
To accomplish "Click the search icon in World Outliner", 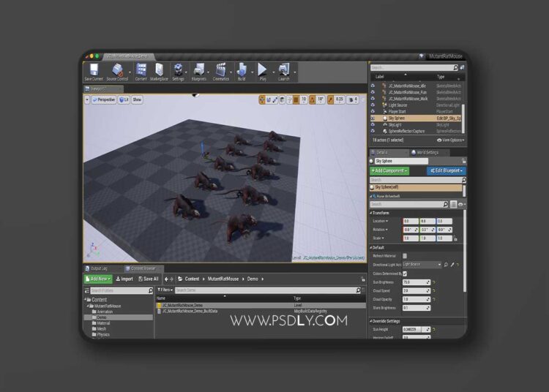I will click(x=455, y=67).
